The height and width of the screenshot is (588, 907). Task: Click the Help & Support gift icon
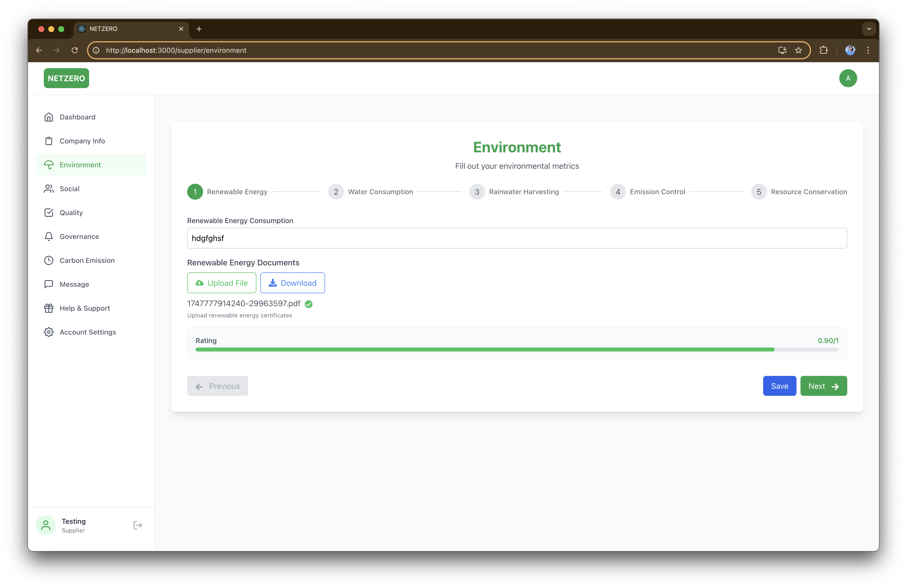click(x=49, y=308)
